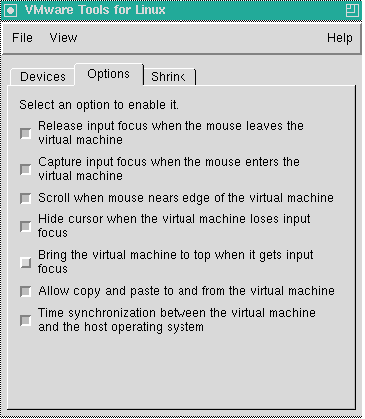Open the window menu icon in title bar

[x=10, y=10]
